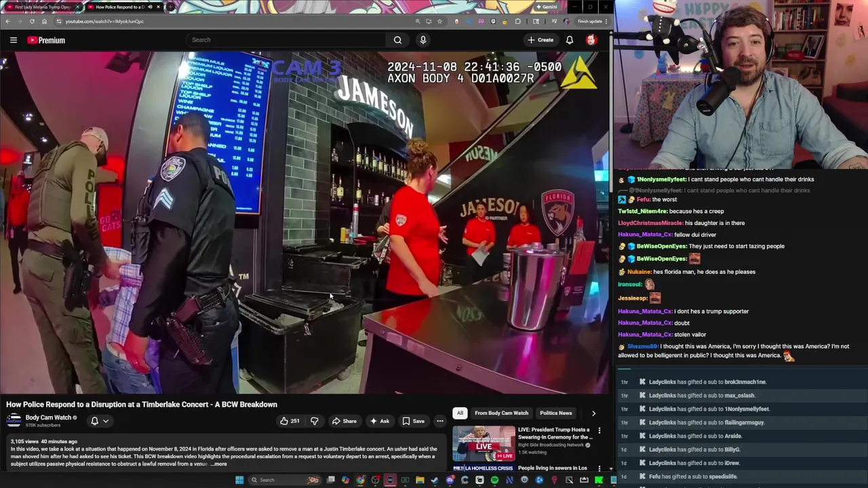Expand the subscription notification chevron dropdown

tap(105, 421)
